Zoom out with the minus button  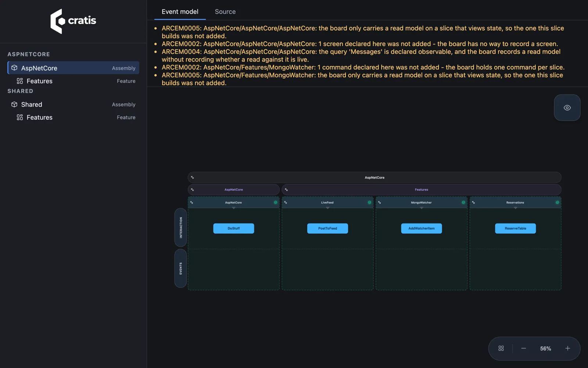(x=524, y=348)
